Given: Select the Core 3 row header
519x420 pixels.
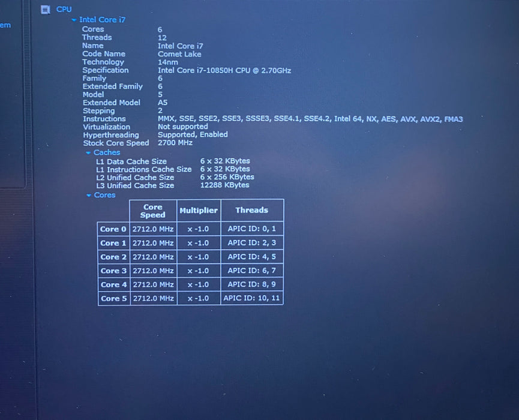Looking at the screenshot, I should click(x=113, y=271).
